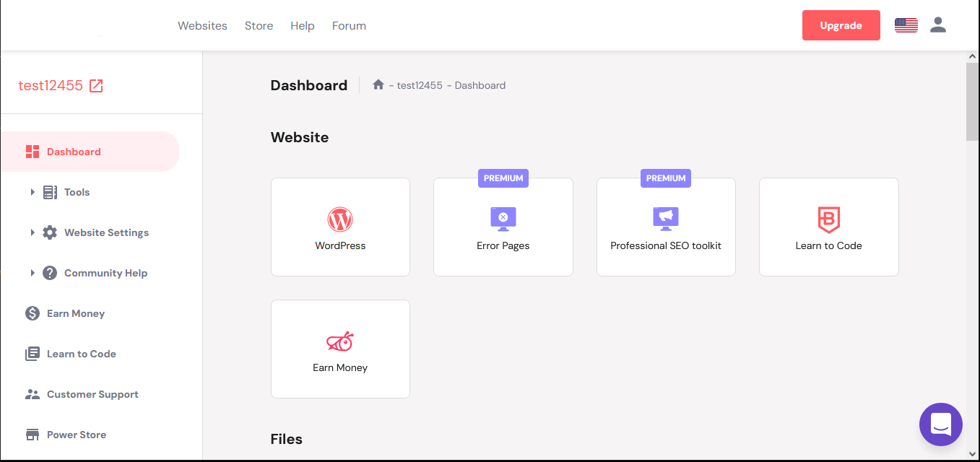Screen dimensions: 980x462
Task: Open test12455 site via external link icon
Action: pyautogui.click(x=96, y=86)
